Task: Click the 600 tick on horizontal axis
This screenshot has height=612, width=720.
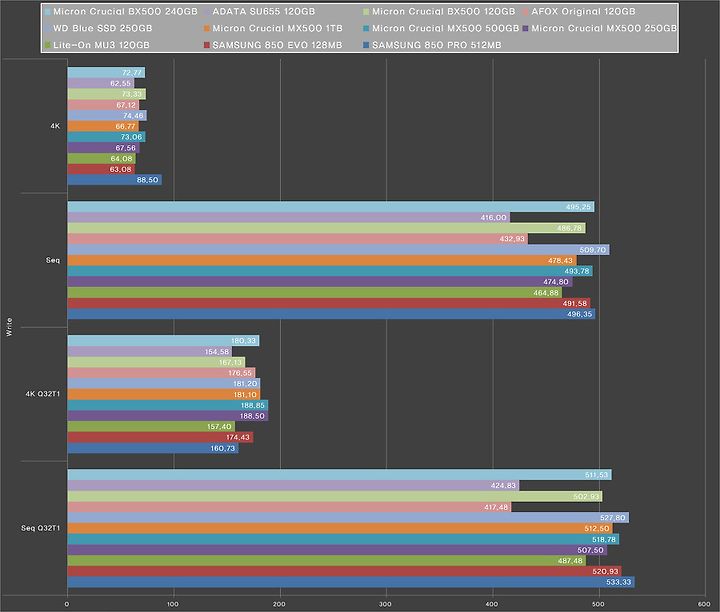Action: [x=704, y=604]
